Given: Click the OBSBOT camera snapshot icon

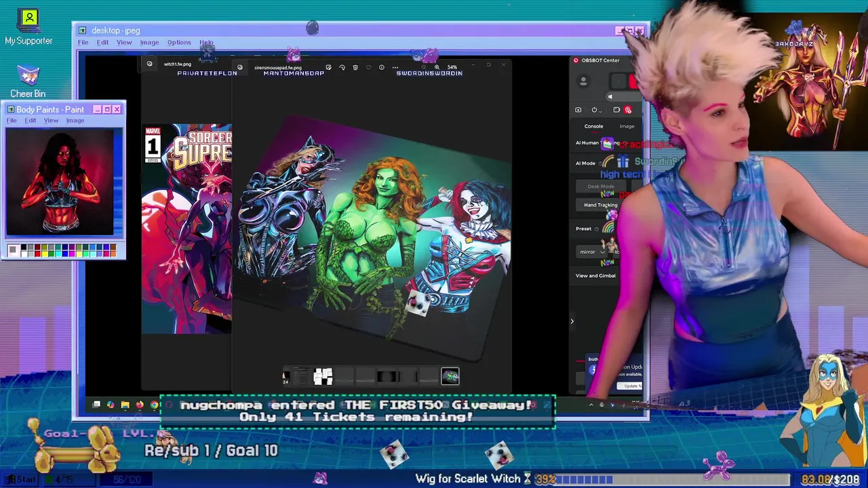Looking at the screenshot, I should [578, 110].
